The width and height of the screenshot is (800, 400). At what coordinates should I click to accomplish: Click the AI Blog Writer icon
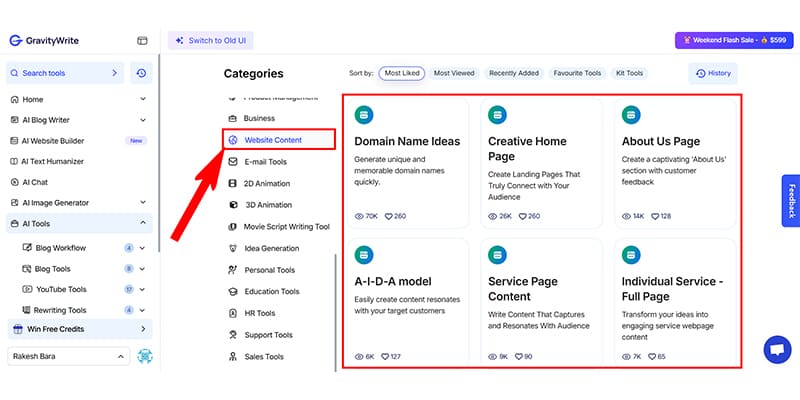[14, 120]
